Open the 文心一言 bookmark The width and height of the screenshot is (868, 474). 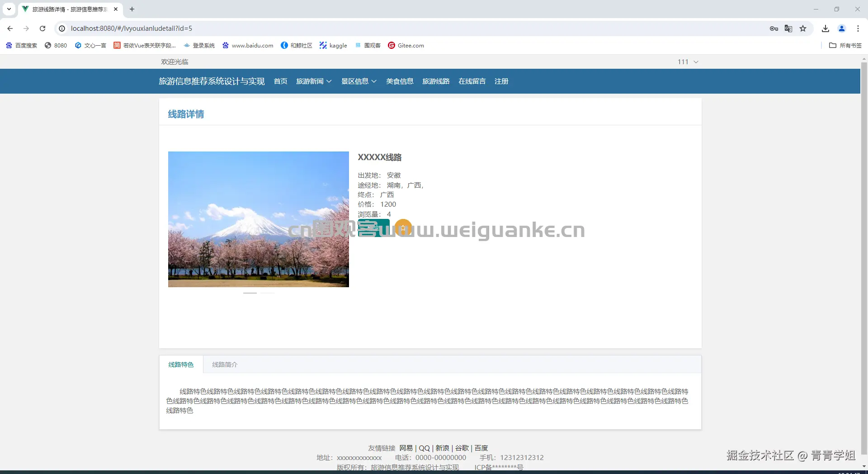click(90, 45)
